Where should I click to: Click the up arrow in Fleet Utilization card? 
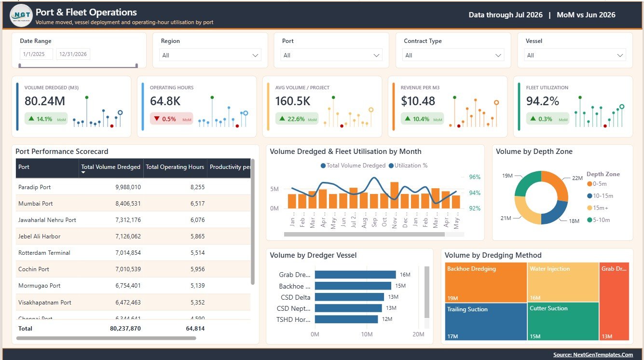[533, 119]
